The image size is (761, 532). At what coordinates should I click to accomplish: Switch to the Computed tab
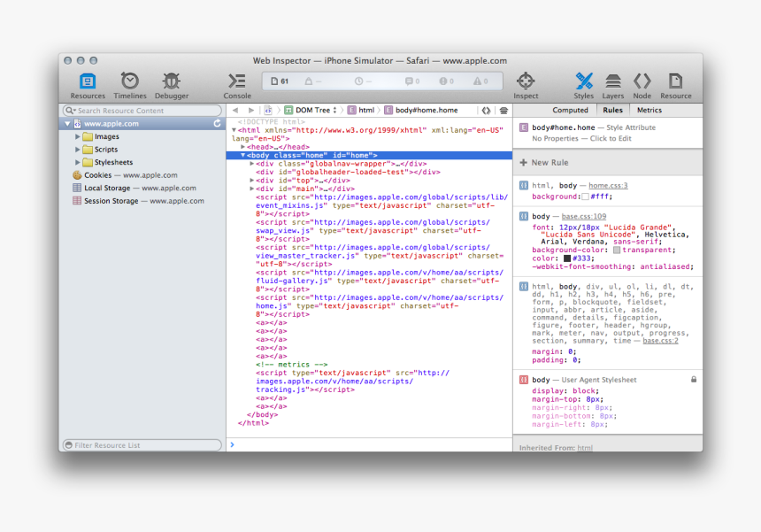[570, 110]
